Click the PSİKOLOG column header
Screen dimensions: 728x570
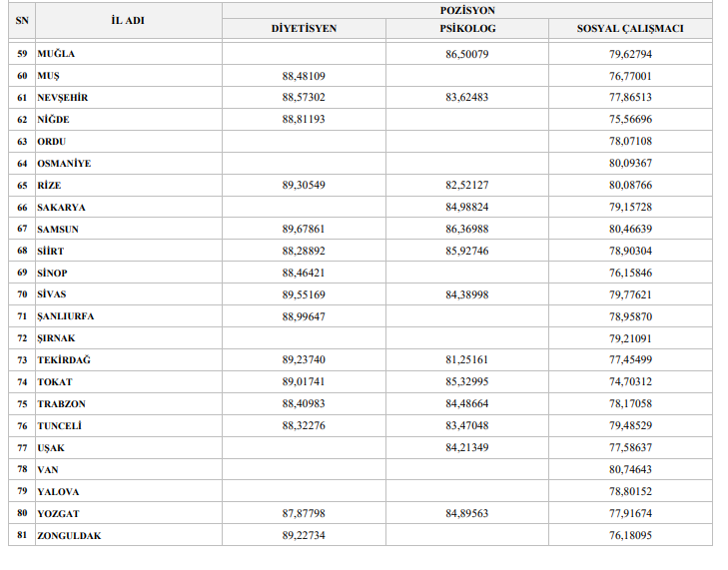click(x=467, y=29)
